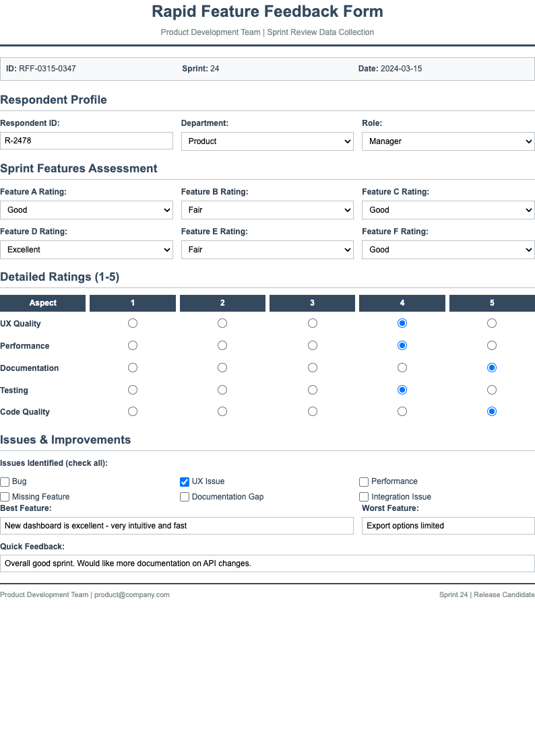Change the Feature A Rating selection

(x=86, y=210)
